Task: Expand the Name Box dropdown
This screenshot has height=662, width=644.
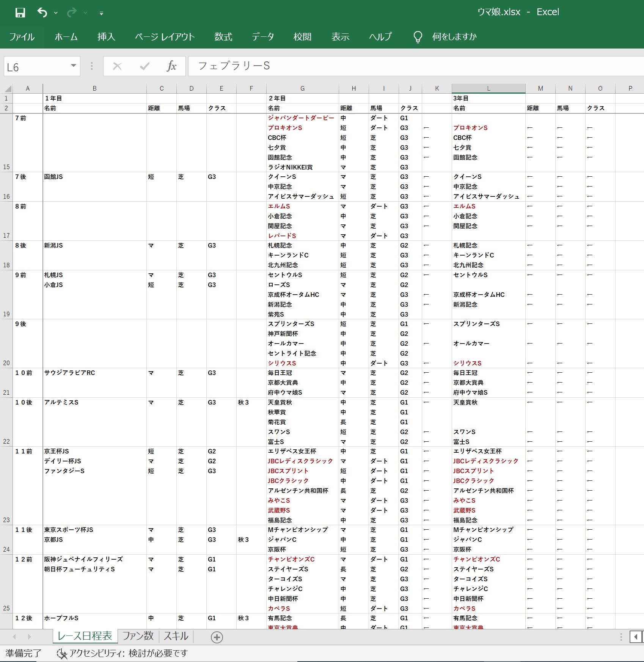Action: click(x=73, y=66)
